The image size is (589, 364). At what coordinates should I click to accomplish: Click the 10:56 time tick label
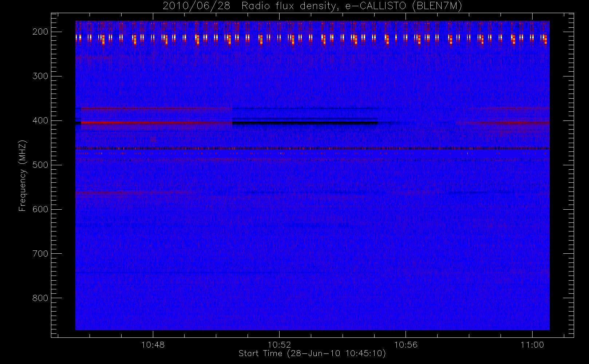[406, 345]
